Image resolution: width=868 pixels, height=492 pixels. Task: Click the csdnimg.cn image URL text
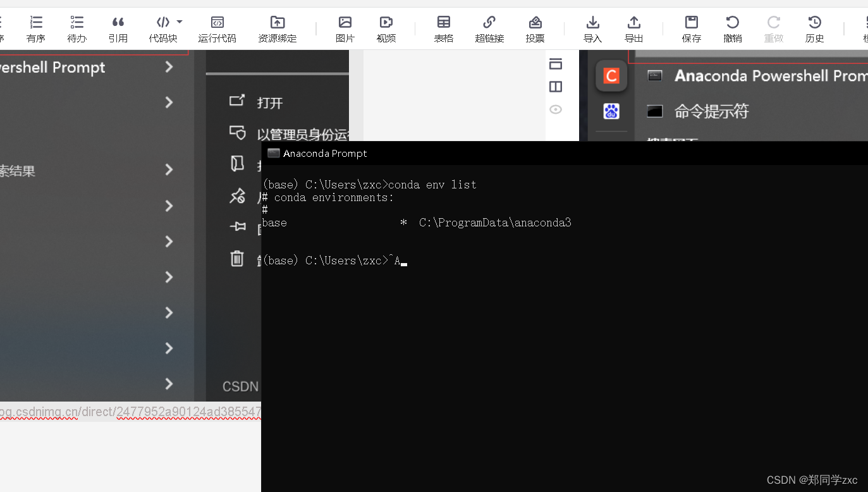click(131, 412)
